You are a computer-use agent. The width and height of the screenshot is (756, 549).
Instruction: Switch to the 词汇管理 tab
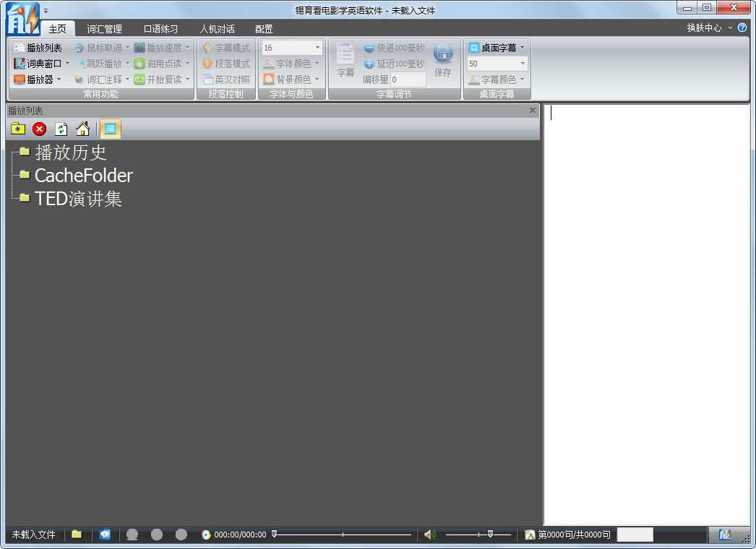104,29
